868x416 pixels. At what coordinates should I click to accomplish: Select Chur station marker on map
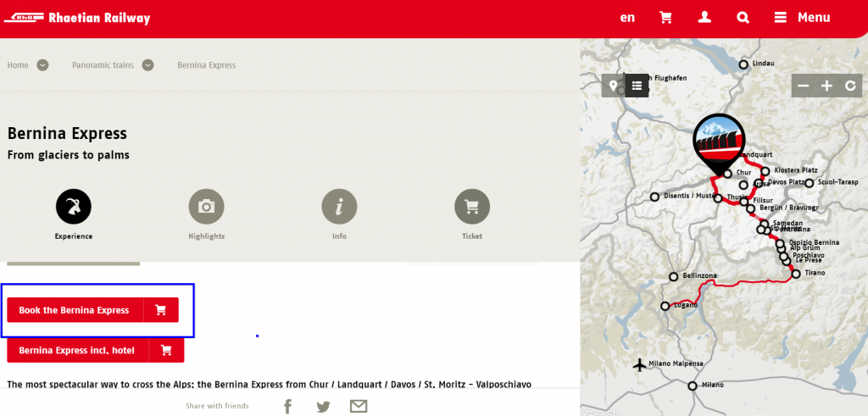tap(727, 174)
